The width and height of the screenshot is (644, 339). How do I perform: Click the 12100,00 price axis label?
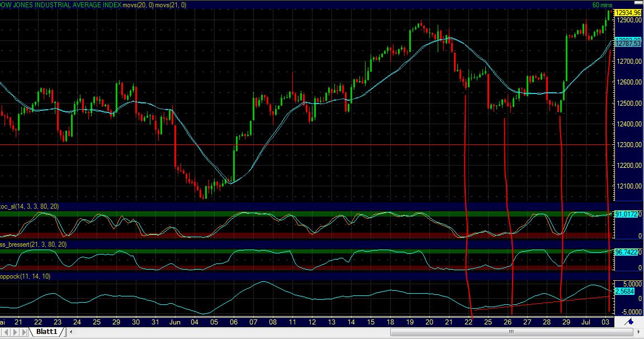click(x=629, y=186)
